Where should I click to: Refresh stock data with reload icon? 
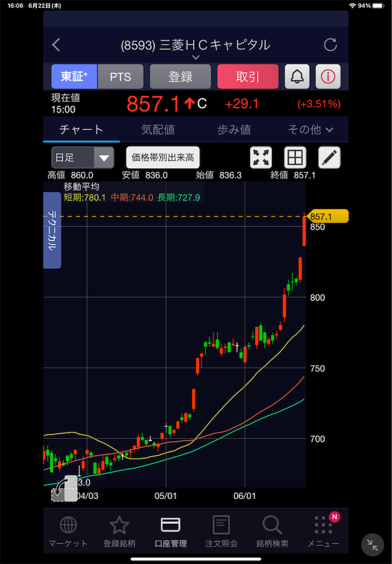click(330, 45)
